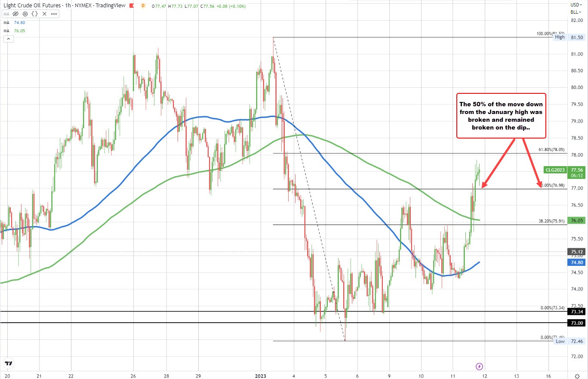Select the MA 74.80 legend entry
The image size is (588, 379).
[x=14, y=23]
